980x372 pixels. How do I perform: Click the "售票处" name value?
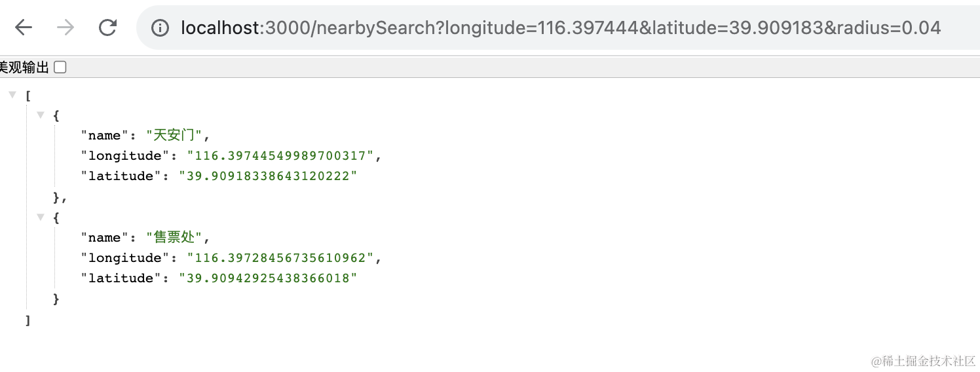[x=174, y=238]
